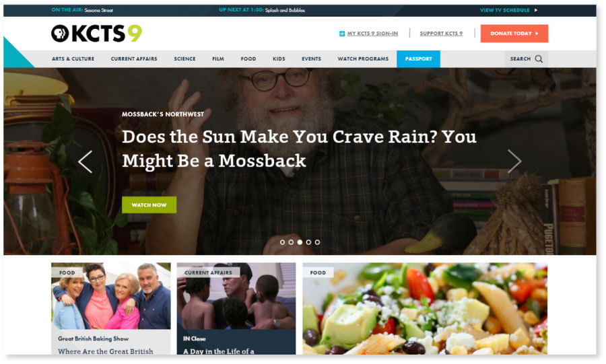606x364 pixels.
Task: Open Watch Programs menu
Action: (x=363, y=59)
